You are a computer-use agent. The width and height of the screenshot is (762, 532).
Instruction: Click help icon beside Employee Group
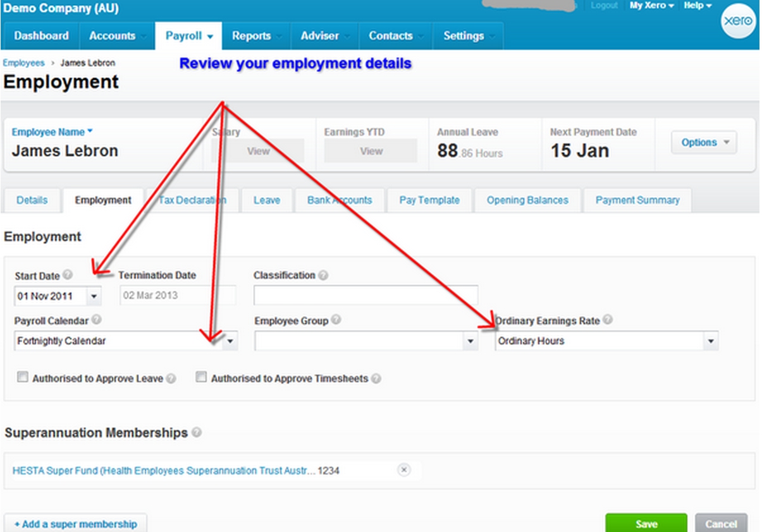click(x=336, y=320)
